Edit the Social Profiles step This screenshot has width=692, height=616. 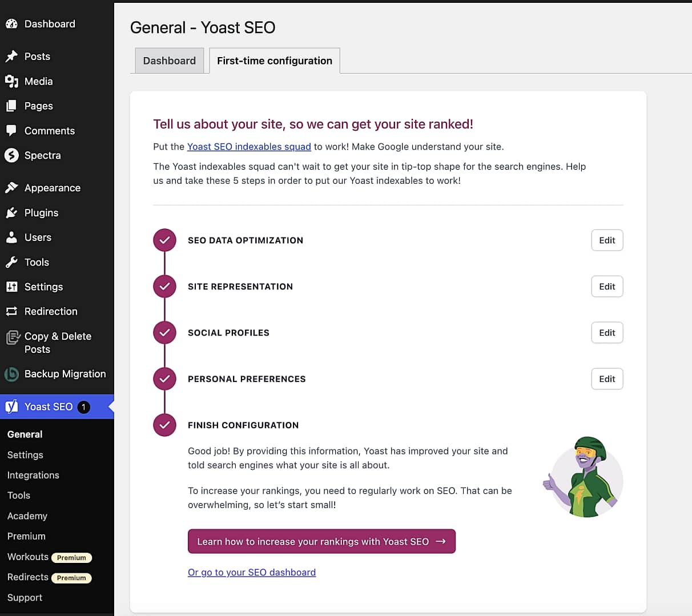[607, 333]
